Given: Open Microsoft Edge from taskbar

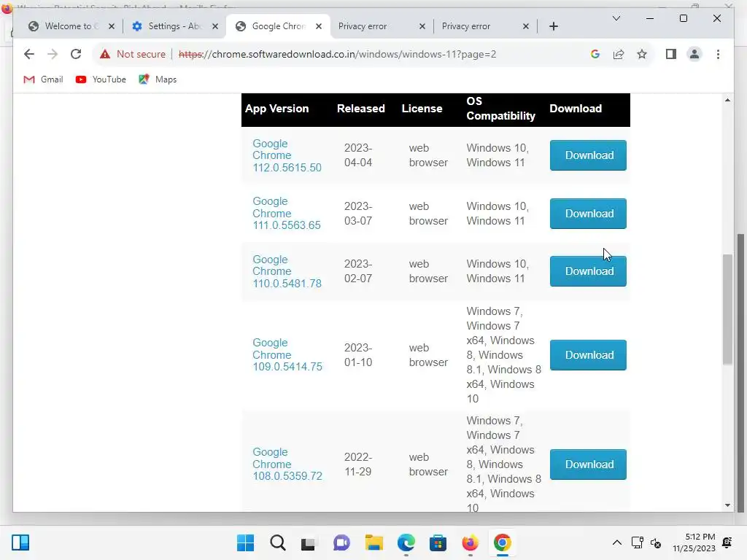Looking at the screenshot, I should point(406,542).
